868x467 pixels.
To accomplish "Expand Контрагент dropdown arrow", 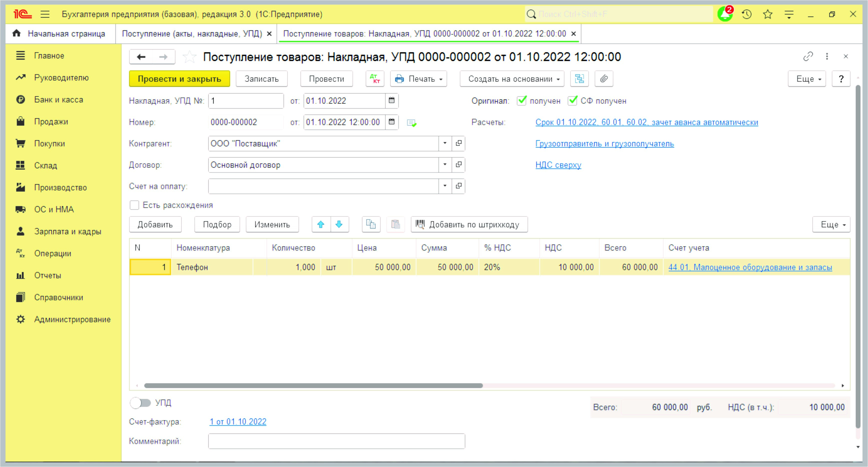I will point(445,143).
